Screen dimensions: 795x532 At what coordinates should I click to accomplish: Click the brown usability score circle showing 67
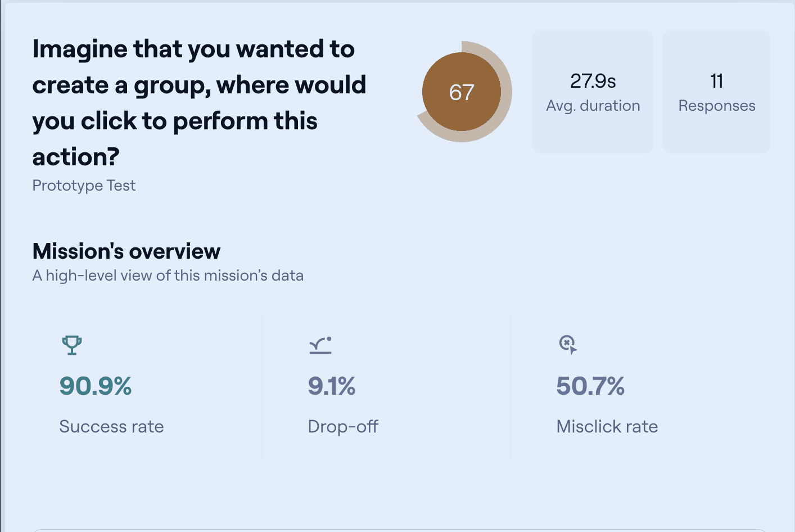tap(462, 92)
